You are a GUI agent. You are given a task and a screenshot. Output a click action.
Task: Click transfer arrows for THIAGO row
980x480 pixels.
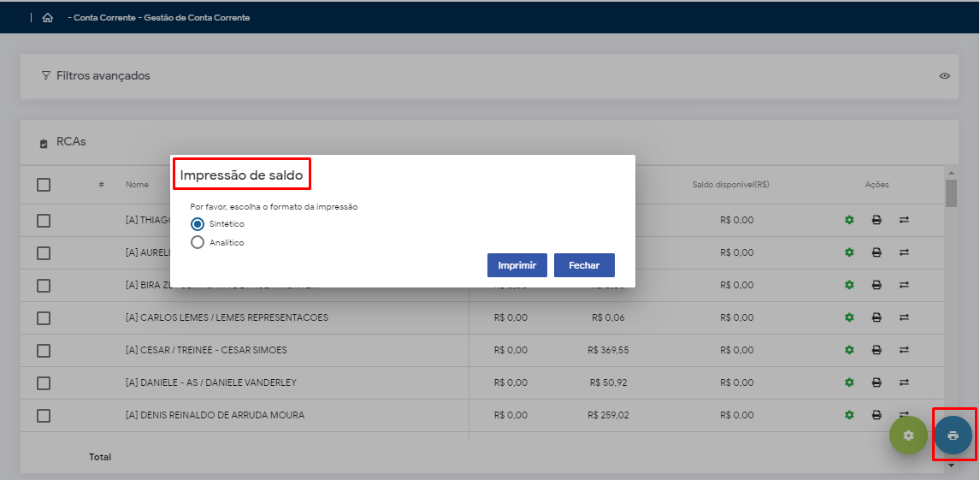(905, 220)
